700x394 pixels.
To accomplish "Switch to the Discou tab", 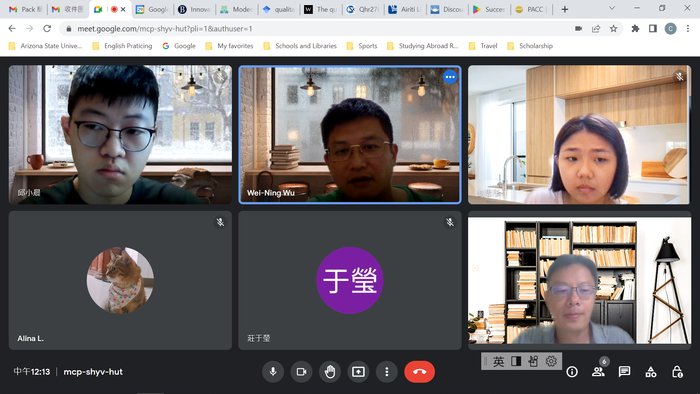I will pyautogui.click(x=446, y=9).
